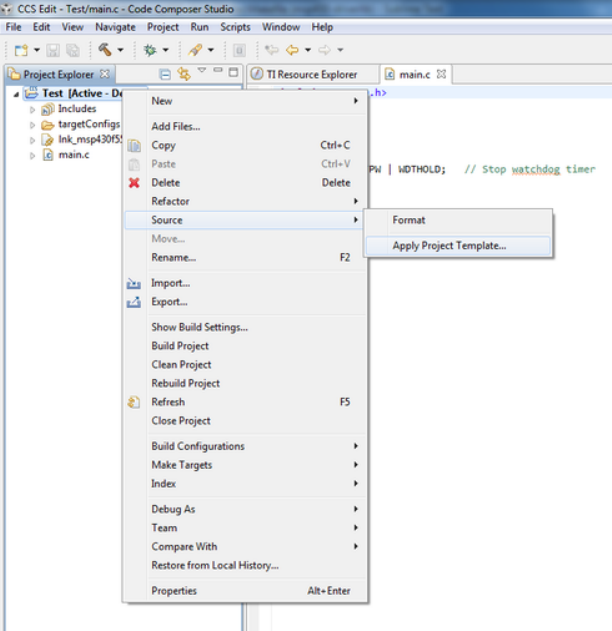Viewport: 612px width, 631px height.
Task: Open the Debug dropdown arrow
Action: coord(165,50)
